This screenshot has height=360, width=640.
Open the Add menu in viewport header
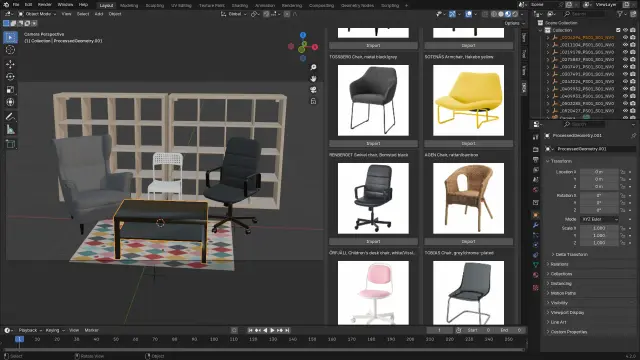[x=99, y=14]
